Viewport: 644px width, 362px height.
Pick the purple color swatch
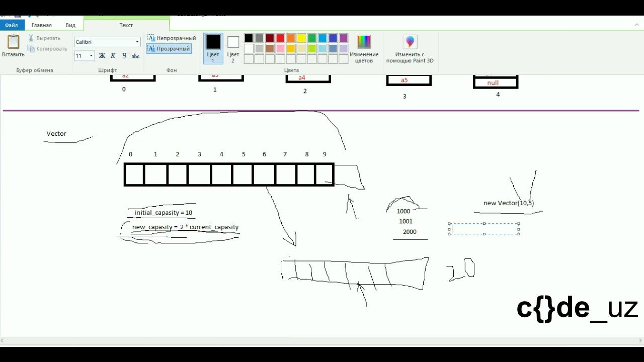pos(344,38)
